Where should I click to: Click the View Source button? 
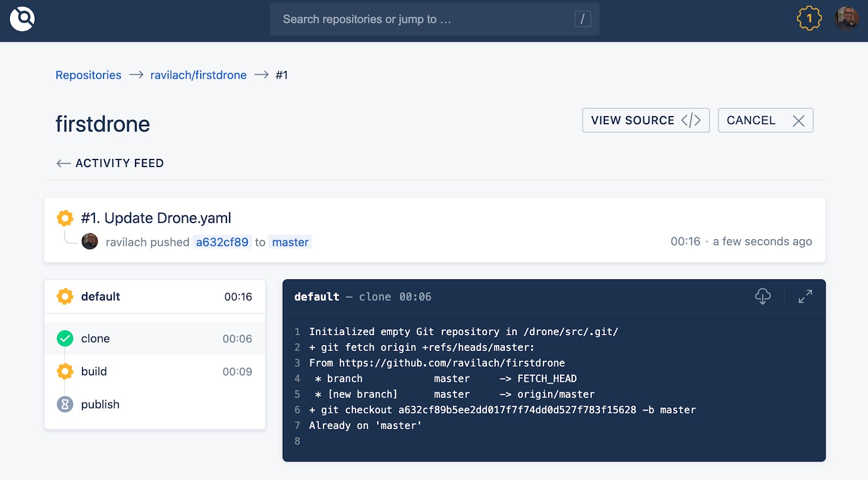click(x=646, y=120)
